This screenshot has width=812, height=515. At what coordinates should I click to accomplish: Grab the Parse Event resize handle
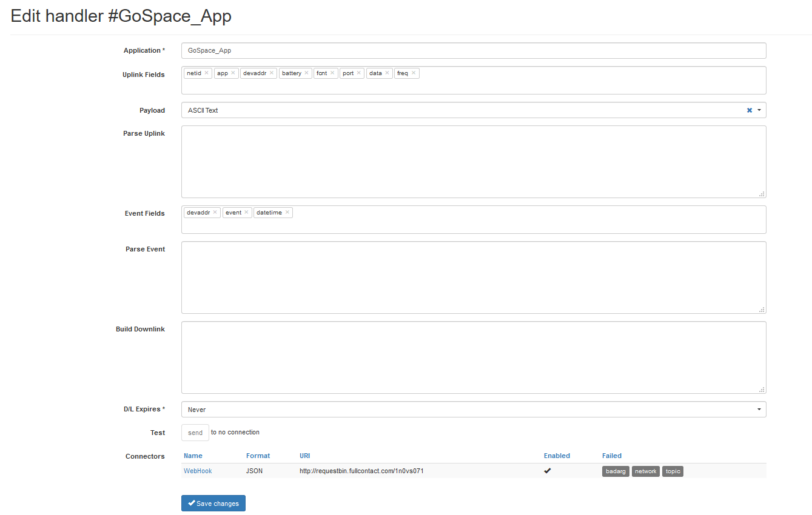click(762, 310)
